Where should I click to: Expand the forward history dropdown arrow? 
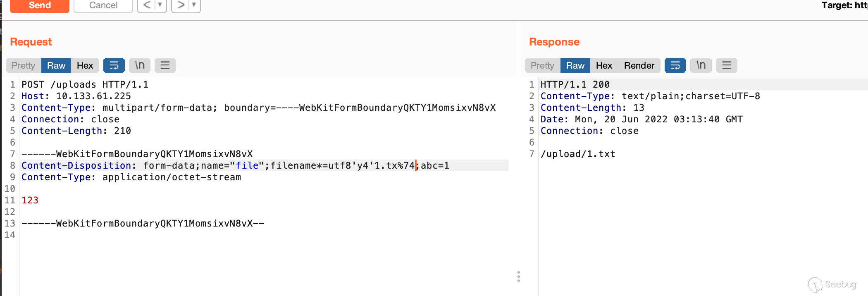point(194,5)
